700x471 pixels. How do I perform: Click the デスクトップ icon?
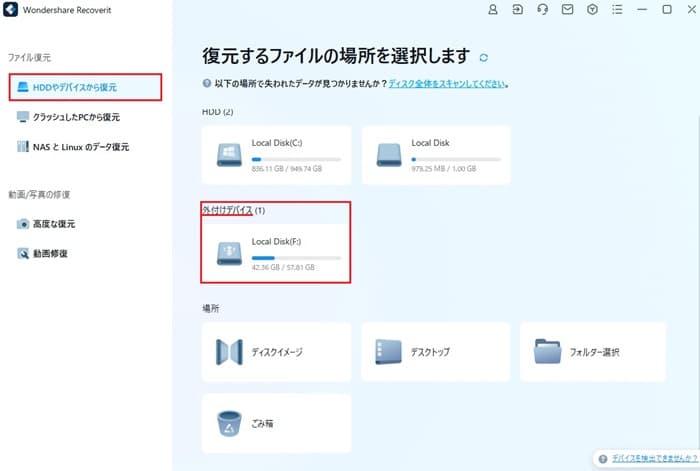pyautogui.click(x=388, y=352)
